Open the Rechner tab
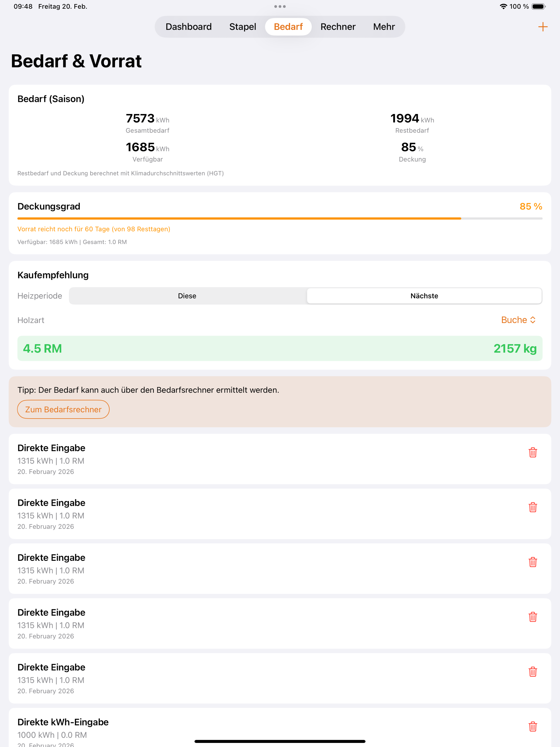Viewport: 560px width, 747px height. tap(338, 27)
